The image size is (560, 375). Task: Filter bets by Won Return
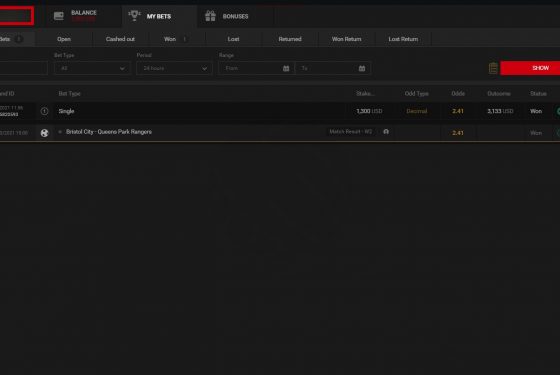[x=346, y=39]
